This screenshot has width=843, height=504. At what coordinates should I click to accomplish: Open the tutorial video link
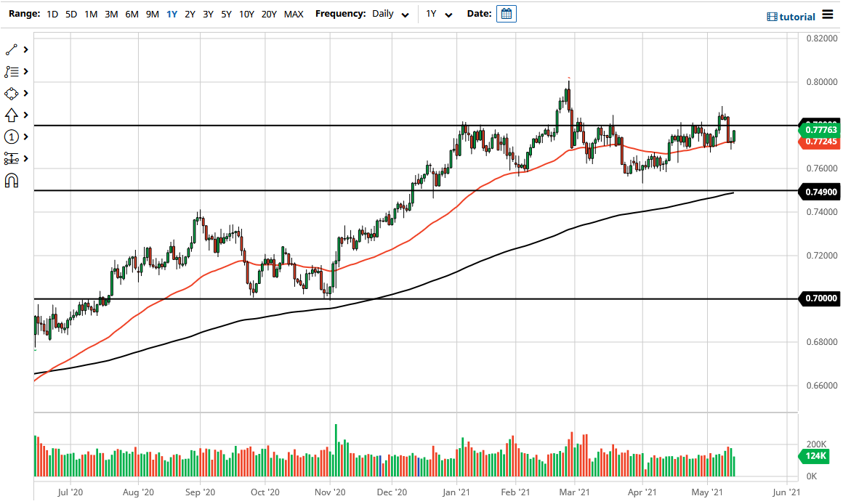tap(791, 17)
